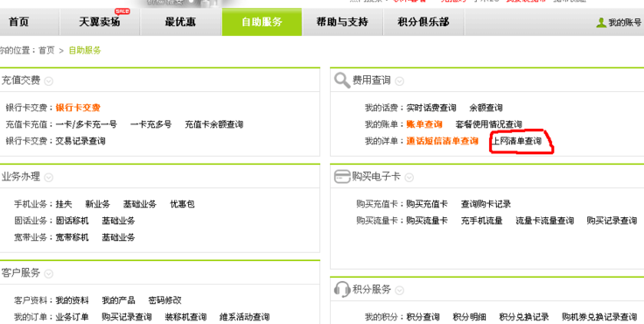Image resolution: width=644 pixels, height=324 pixels.
Task: Click the 首页 breadcrumb link
Action: coord(46,51)
